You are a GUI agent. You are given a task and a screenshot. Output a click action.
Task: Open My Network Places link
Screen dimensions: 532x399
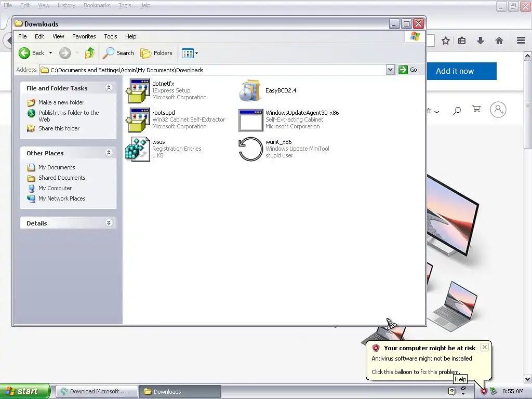point(62,198)
